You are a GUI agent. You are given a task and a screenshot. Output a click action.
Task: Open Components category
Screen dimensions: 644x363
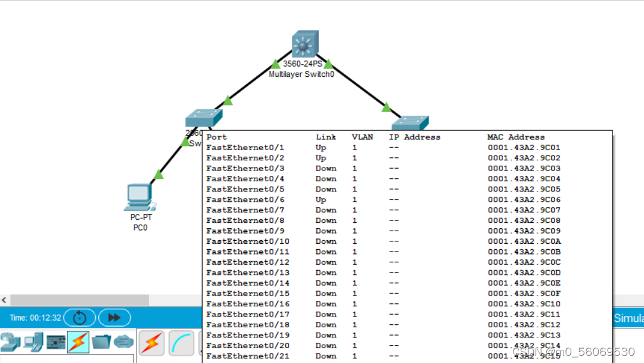pos(56,342)
